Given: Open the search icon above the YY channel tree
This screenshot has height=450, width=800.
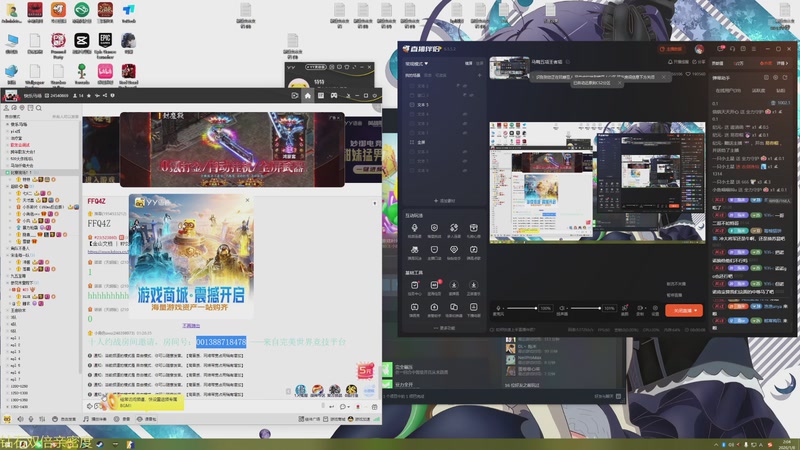Looking at the screenshot, I should click(x=39, y=108).
